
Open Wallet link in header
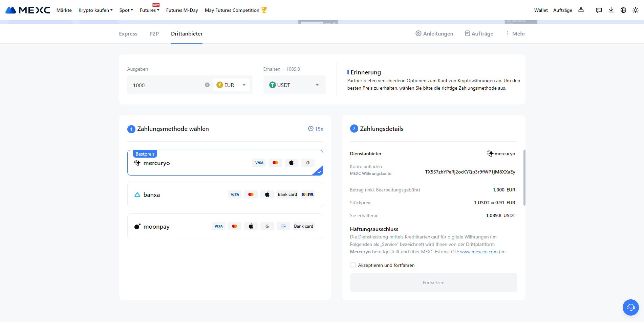(541, 10)
